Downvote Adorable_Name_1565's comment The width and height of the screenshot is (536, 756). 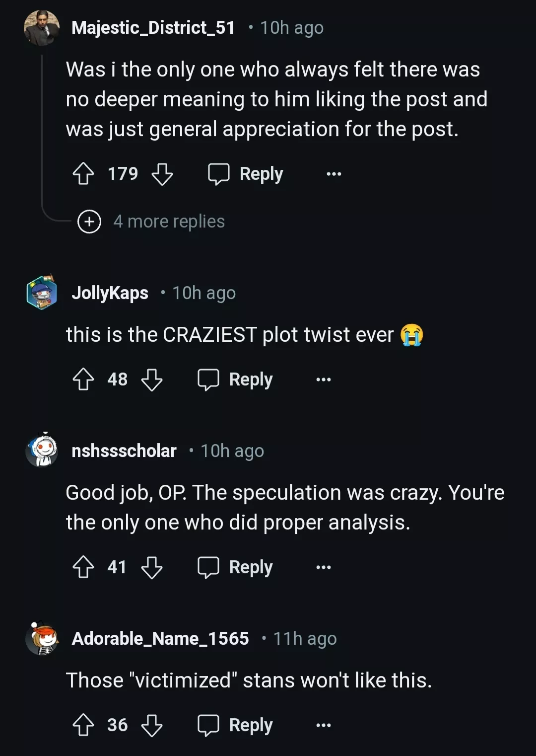(152, 725)
